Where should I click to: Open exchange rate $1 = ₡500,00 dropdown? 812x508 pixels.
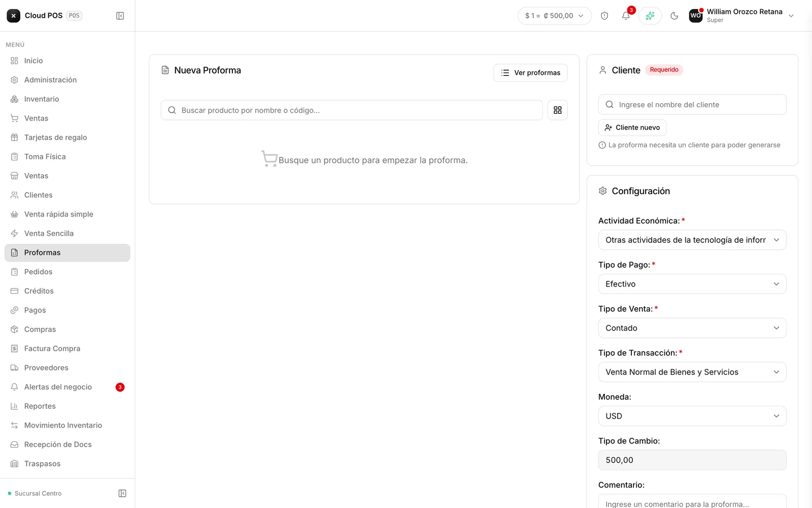pyautogui.click(x=555, y=16)
